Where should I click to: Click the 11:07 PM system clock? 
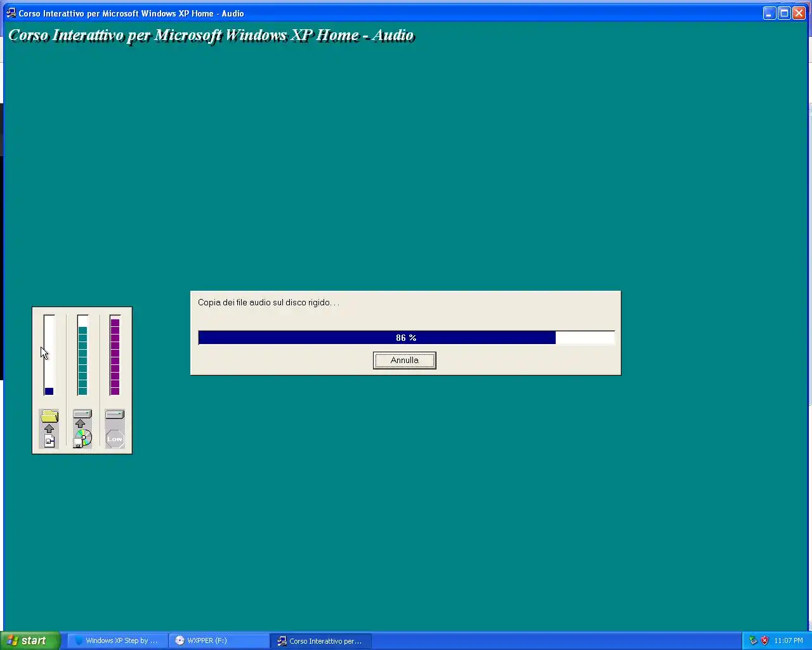[x=789, y=640]
